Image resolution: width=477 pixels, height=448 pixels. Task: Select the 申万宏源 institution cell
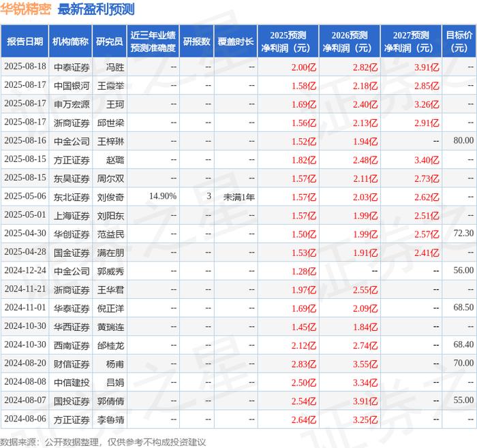point(72,104)
